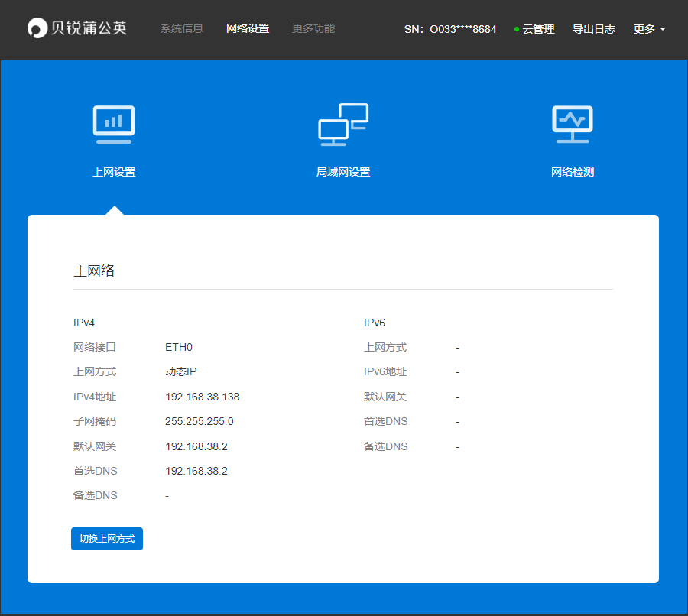The height and width of the screenshot is (616, 688).
Task: Click the default gateway 192.168.38.2 value
Action: pos(196,446)
